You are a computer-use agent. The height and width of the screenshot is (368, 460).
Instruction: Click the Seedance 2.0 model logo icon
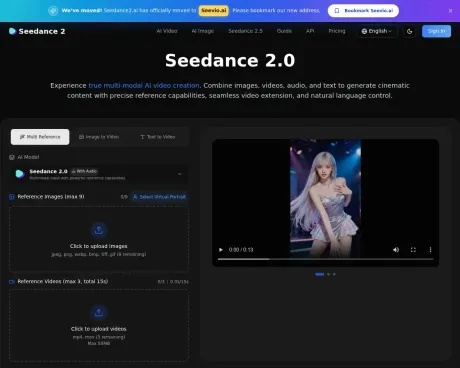20,174
